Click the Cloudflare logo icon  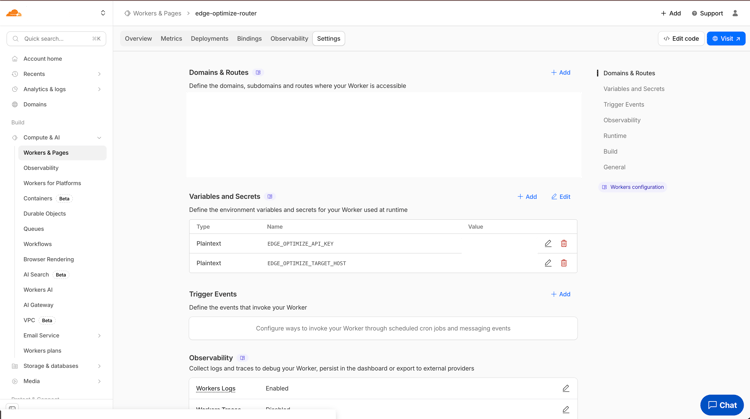tap(14, 13)
